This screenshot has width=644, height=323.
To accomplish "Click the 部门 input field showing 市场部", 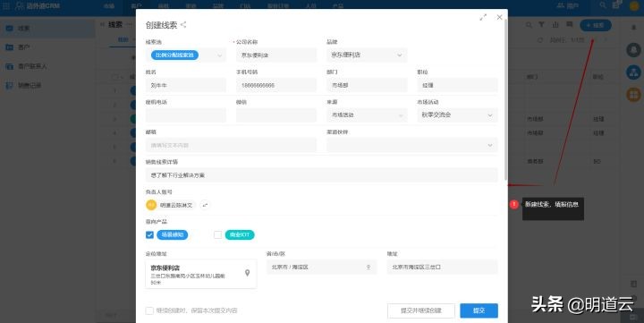I will (x=367, y=86).
